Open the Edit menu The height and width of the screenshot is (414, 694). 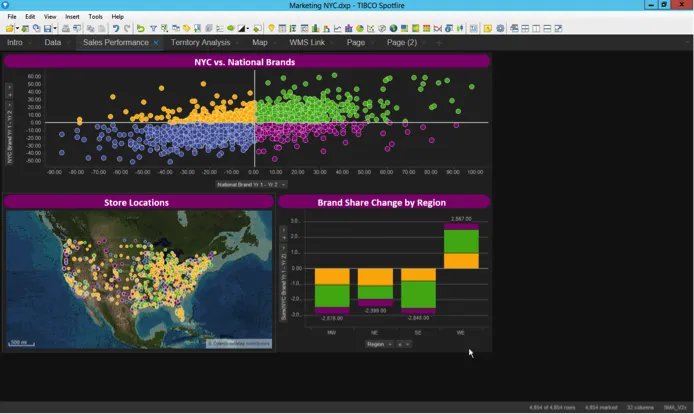click(x=30, y=16)
